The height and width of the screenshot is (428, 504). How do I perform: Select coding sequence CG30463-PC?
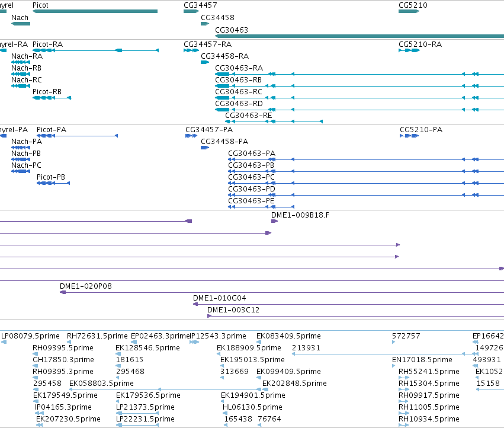click(366, 183)
